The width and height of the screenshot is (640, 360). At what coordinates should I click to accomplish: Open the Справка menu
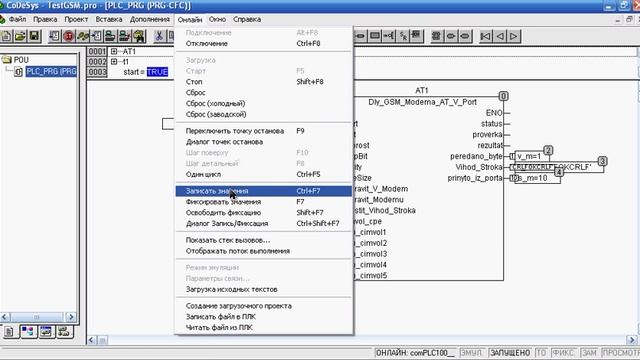[x=247, y=19]
